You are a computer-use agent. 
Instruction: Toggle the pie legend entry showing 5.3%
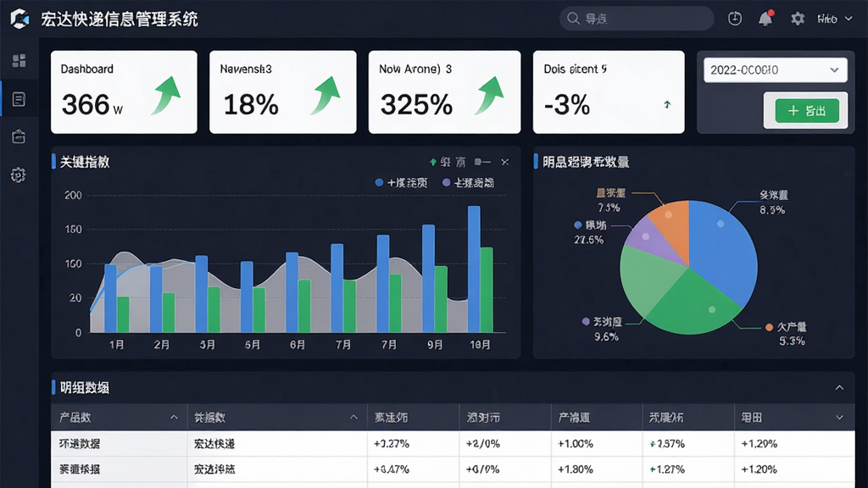[787, 334]
